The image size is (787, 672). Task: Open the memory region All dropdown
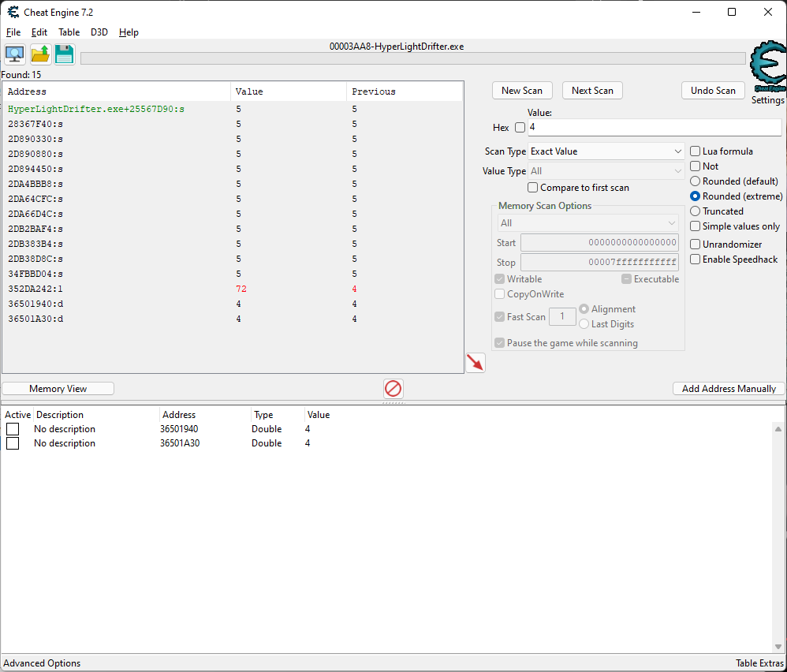pos(587,223)
